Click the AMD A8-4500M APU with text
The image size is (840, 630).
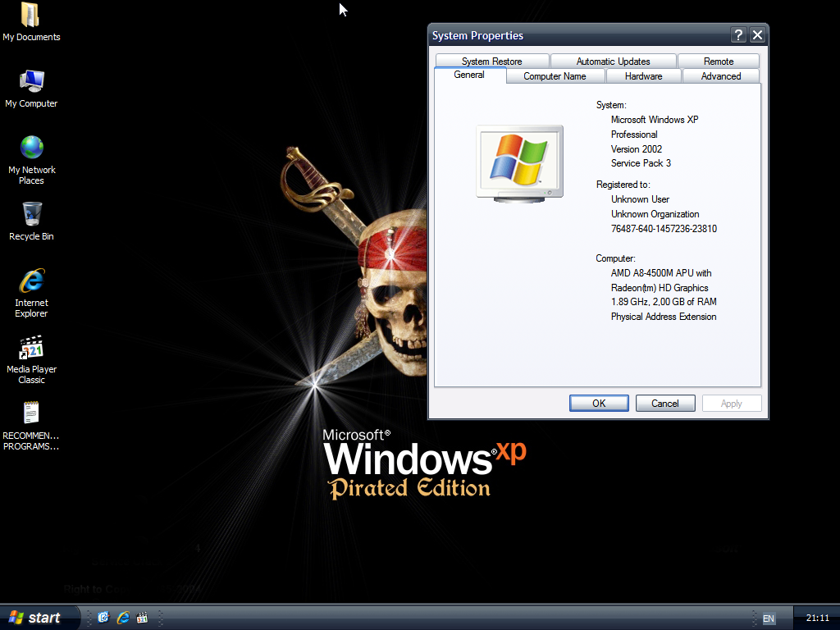tap(661, 273)
